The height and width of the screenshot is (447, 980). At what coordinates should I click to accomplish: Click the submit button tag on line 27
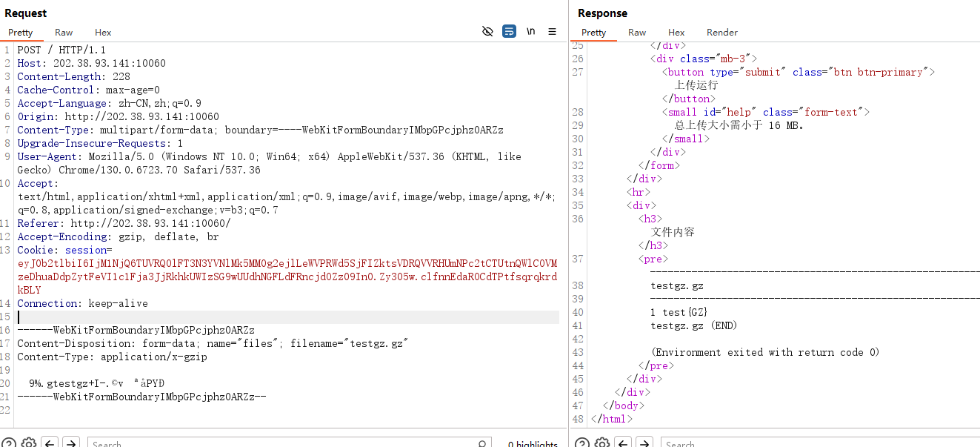[799, 72]
